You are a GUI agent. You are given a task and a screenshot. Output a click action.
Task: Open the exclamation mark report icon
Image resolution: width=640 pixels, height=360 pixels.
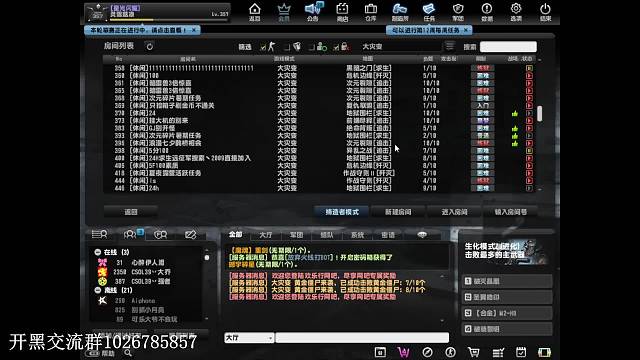(487, 11)
